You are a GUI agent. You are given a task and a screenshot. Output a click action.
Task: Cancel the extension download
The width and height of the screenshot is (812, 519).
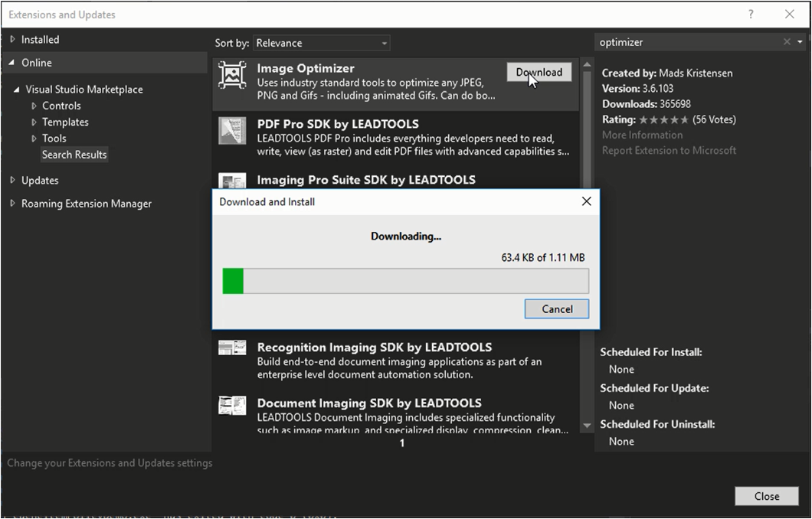pos(557,309)
